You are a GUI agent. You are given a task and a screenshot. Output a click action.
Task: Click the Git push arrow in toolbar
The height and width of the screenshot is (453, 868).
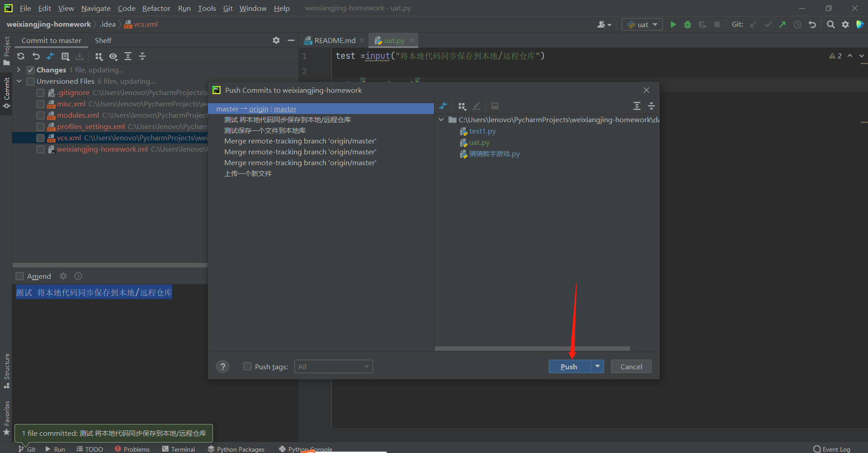click(x=783, y=24)
